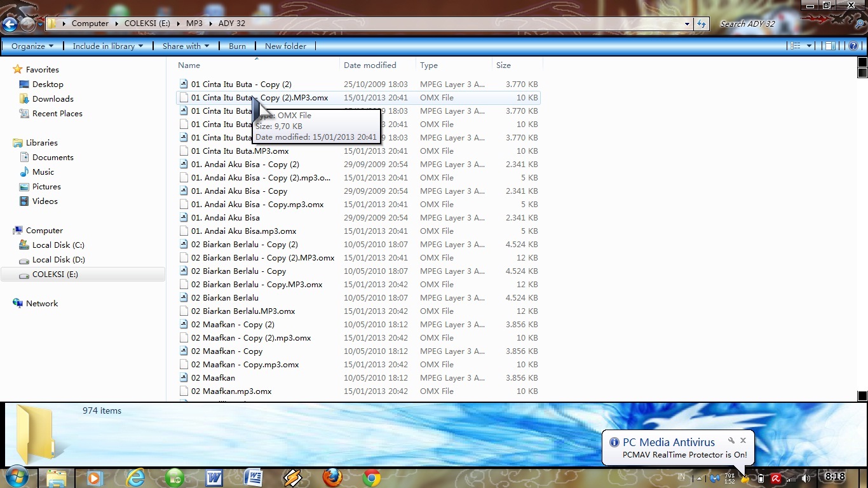Click the Burn menu item
868x488 pixels.
[x=237, y=46]
